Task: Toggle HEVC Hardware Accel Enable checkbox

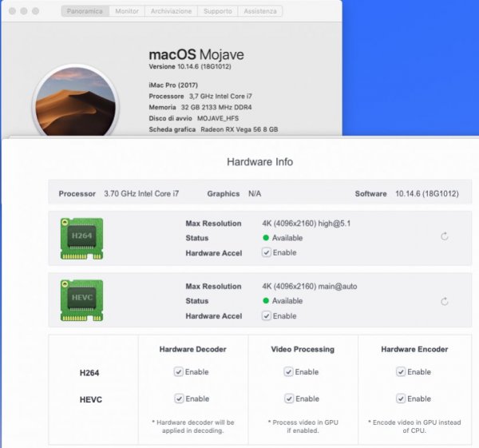Action: [266, 315]
